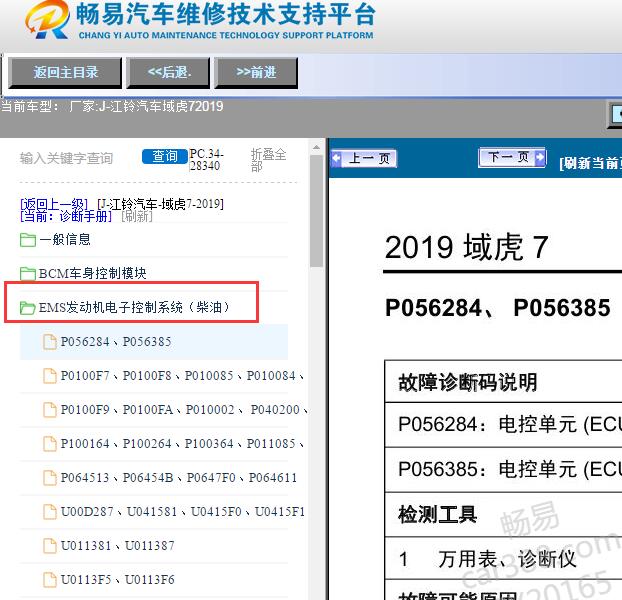
Task: Click the 万用表、诊断仪 table row
Action: [x=503, y=559]
